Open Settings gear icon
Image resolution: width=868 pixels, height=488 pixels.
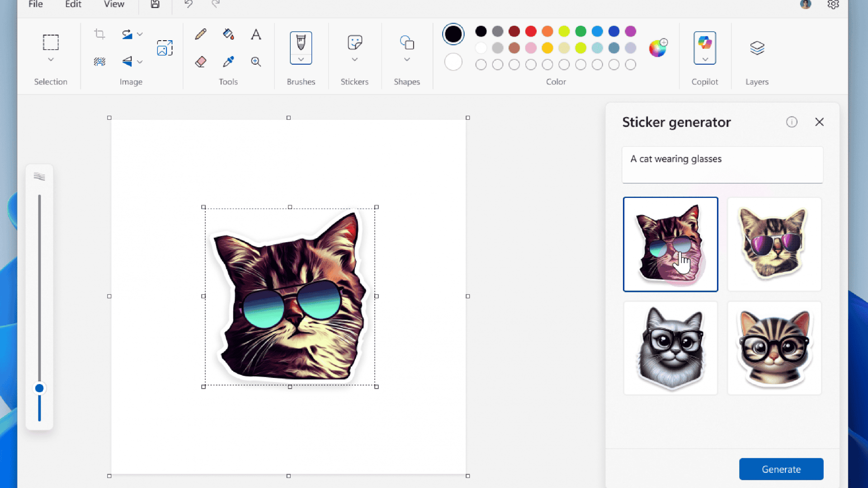833,5
